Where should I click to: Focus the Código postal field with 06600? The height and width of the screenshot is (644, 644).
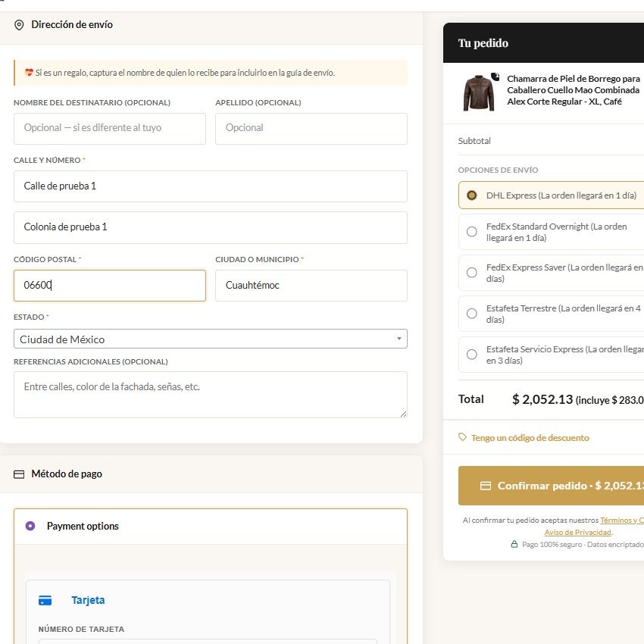[110, 286]
